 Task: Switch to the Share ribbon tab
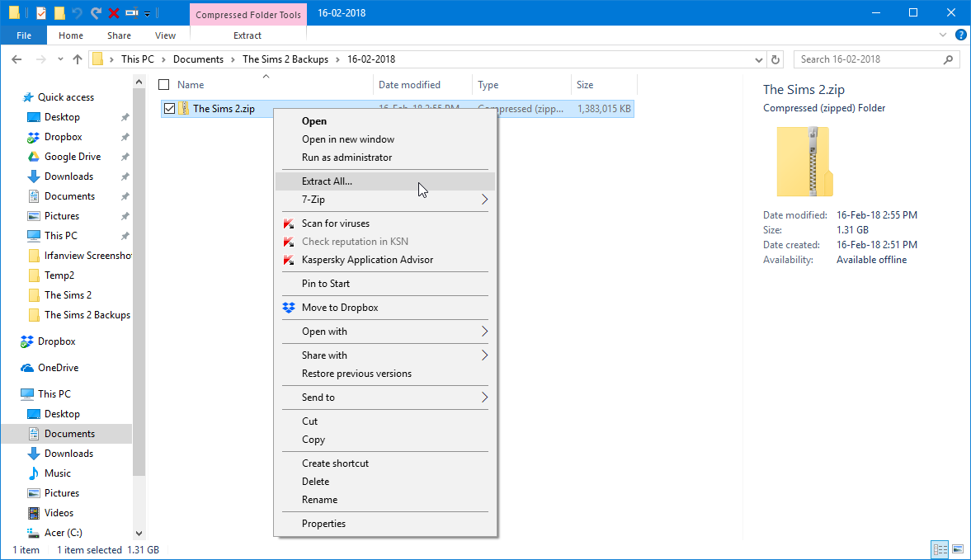[x=119, y=35]
